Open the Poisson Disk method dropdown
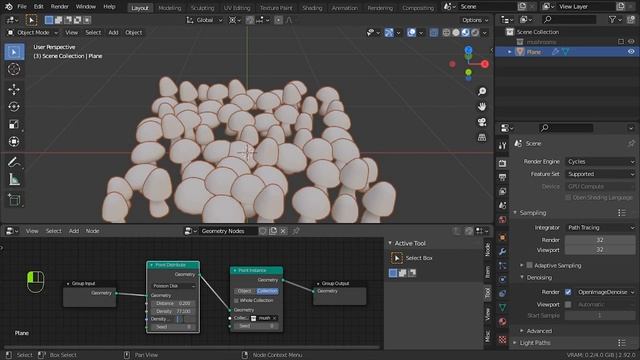The image size is (640, 360). [x=173, y=286]
